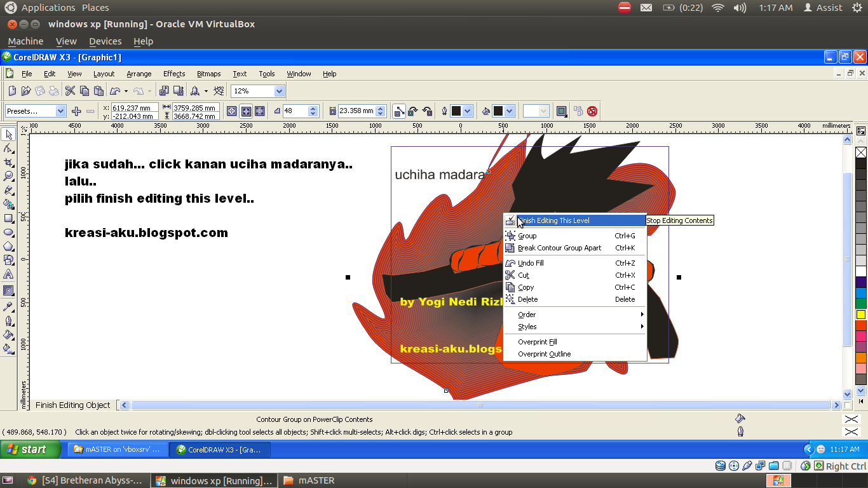Image resolution: width=868 pixels, height=488 pixels.
Task: Select the Crop tool in toolbox
Action: click(x=9, y=162)
